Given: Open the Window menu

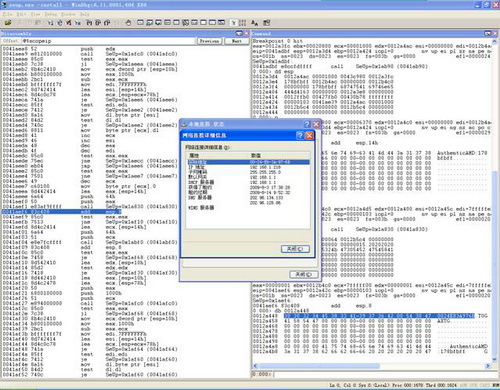Looking at the screenshot, I should pyautogui.click(x=68, y=14).
